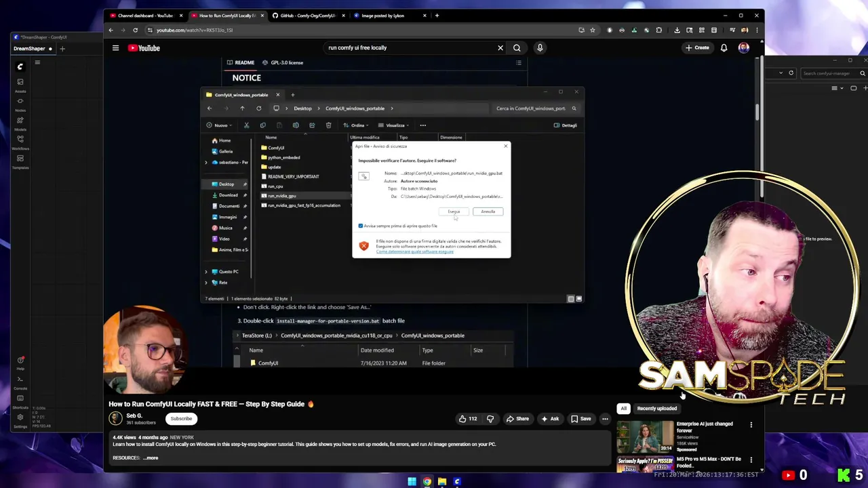Screen dimensions: 868x488
Task: Switch to GitHub Comfy-Org tab
Action: click(308, 16)
